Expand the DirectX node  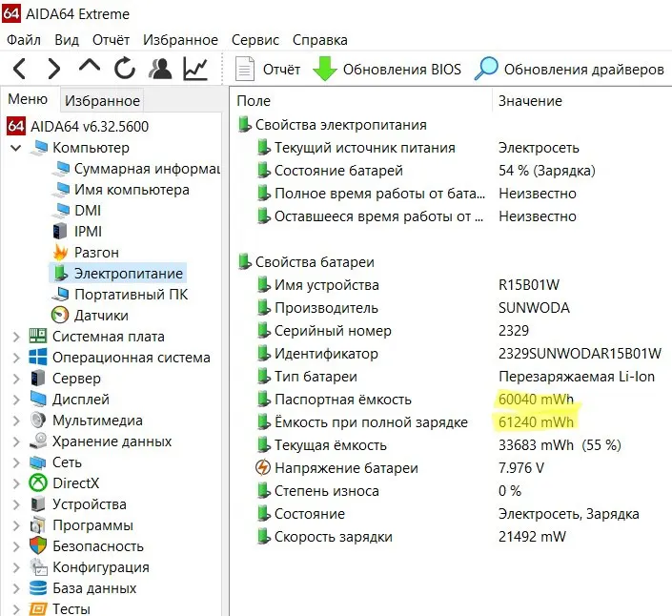tap(16, 483)
